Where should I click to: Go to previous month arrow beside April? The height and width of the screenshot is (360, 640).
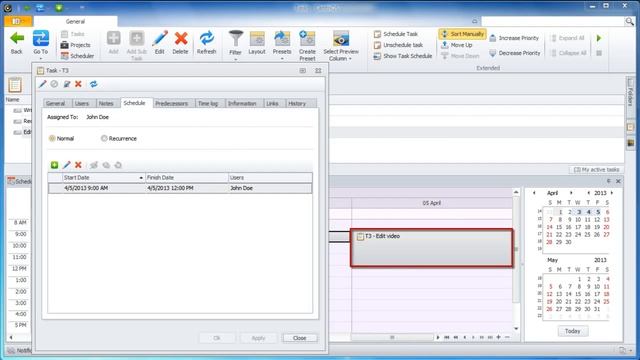click(534, 193)
